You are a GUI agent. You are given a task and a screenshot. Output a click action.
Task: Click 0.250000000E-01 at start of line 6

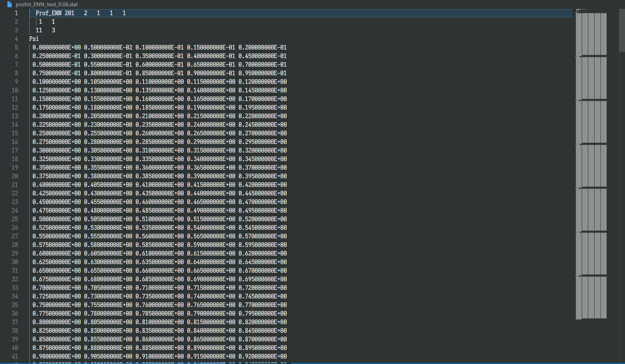coord(57,56)
